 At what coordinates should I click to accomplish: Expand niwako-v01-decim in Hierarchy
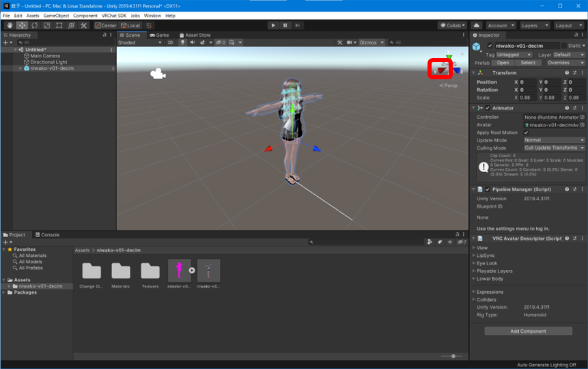(20, 68)
